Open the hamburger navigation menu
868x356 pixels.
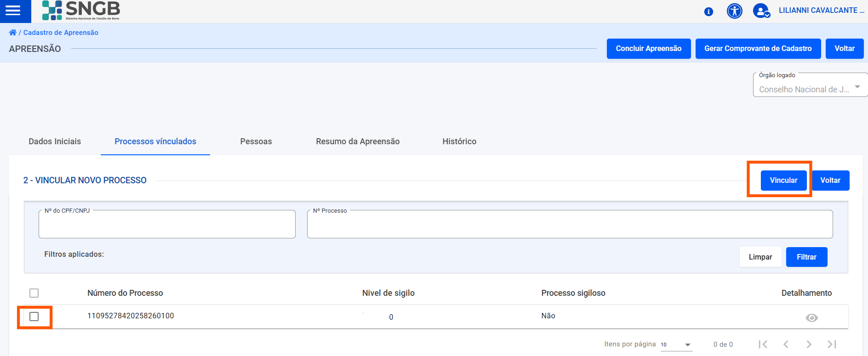13,11
